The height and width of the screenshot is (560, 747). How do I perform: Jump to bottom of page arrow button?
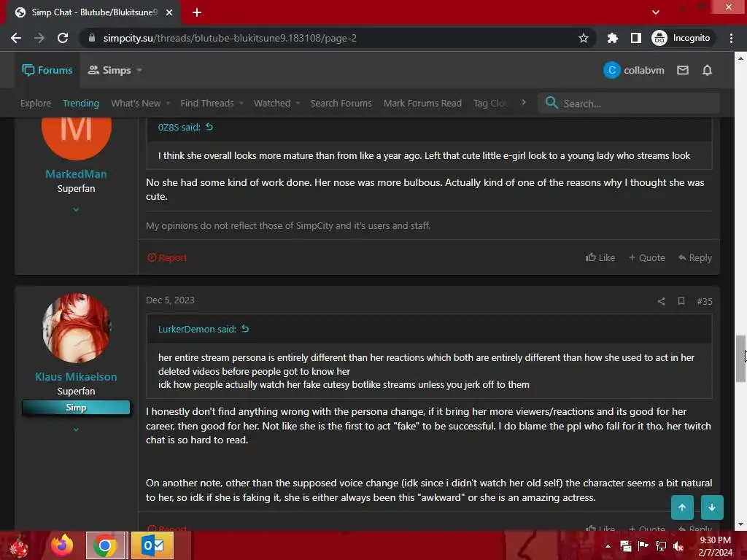pos(712,507)
